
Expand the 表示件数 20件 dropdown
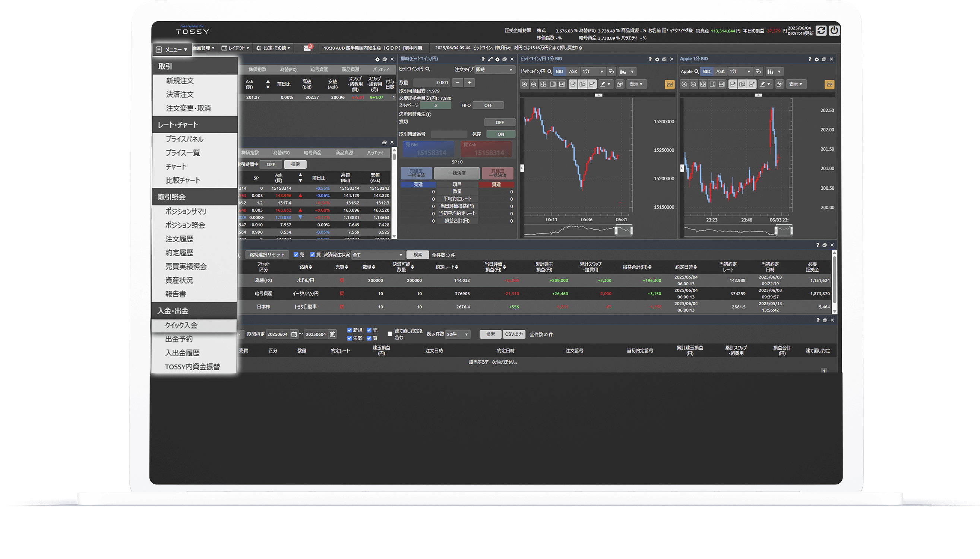[x=458, y=334]
